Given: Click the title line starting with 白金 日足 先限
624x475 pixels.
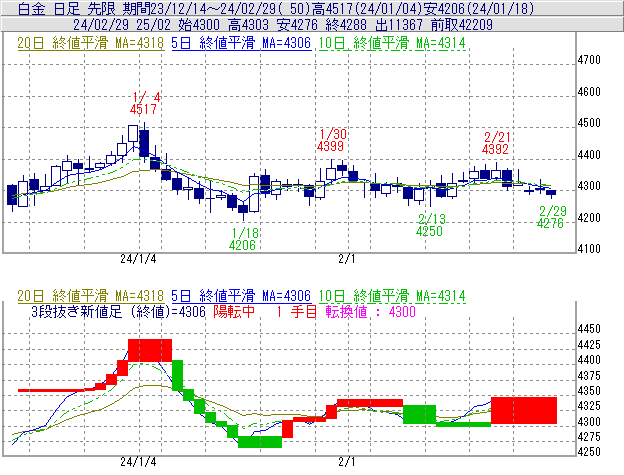Looking at the screenshot, I should [x=275, y=8].
